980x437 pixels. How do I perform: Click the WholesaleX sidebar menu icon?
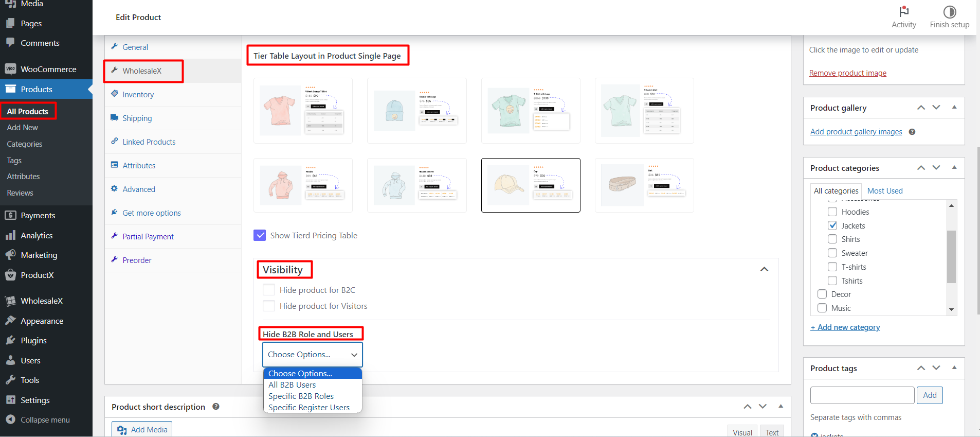tap(10, 301)
